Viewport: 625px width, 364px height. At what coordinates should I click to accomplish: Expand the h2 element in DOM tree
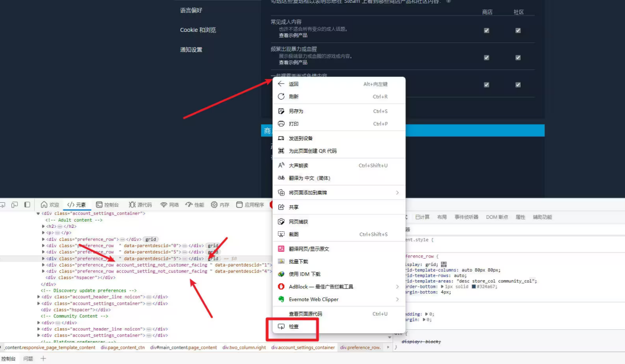[x=43, y=226]
